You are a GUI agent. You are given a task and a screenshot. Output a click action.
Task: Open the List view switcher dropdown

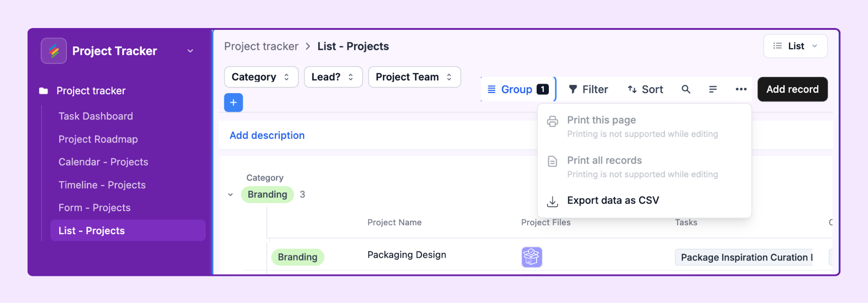(795, 46)
